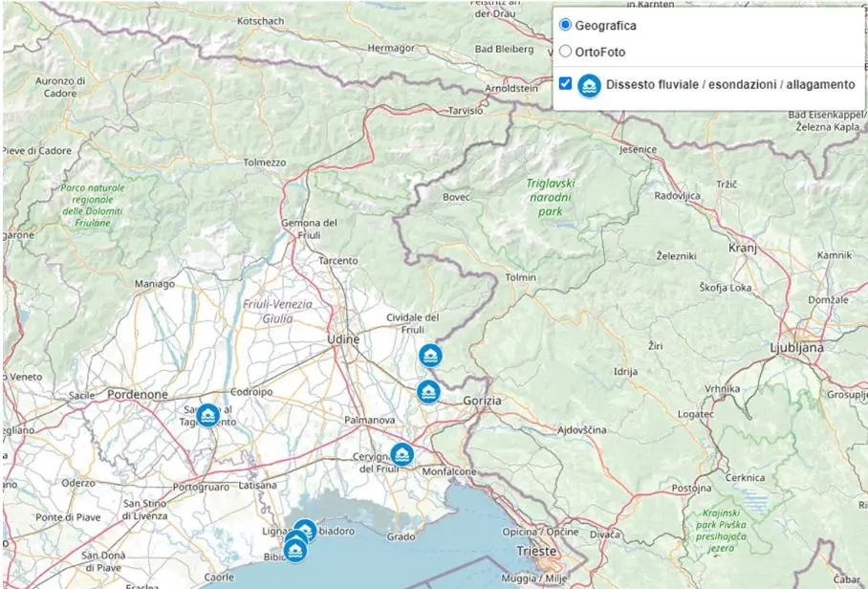Click the Pordenone label on the map

tap(138, 394)
